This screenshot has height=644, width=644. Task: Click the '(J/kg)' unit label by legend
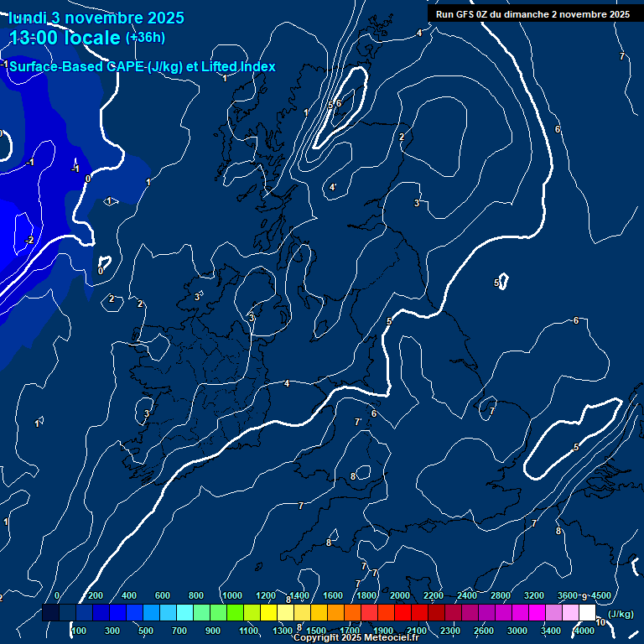tap(621, 614)
